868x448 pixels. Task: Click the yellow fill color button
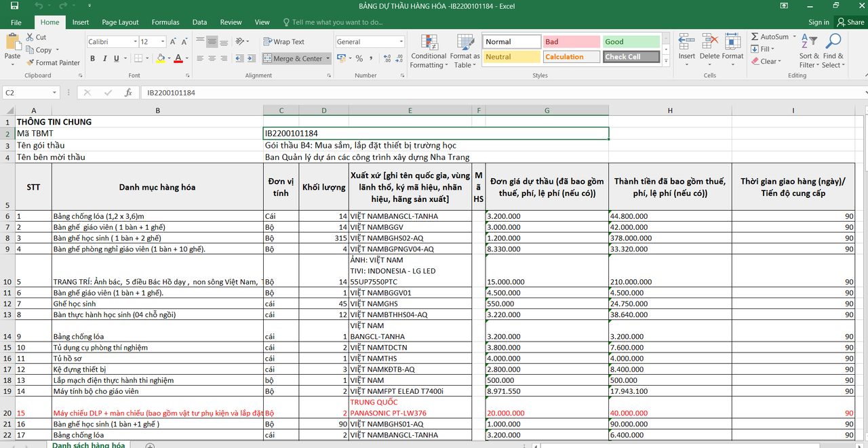[160, 59]
